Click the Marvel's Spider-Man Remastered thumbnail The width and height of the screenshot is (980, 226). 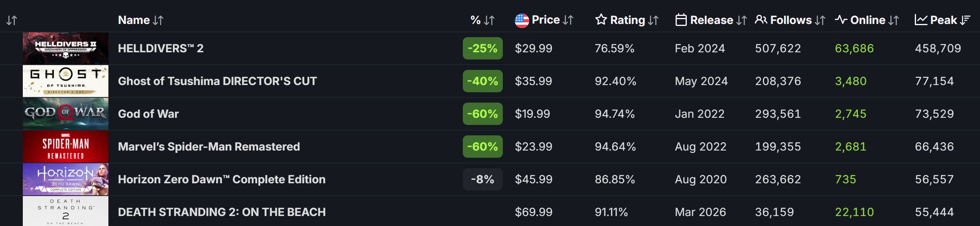[x=66, y=147]
